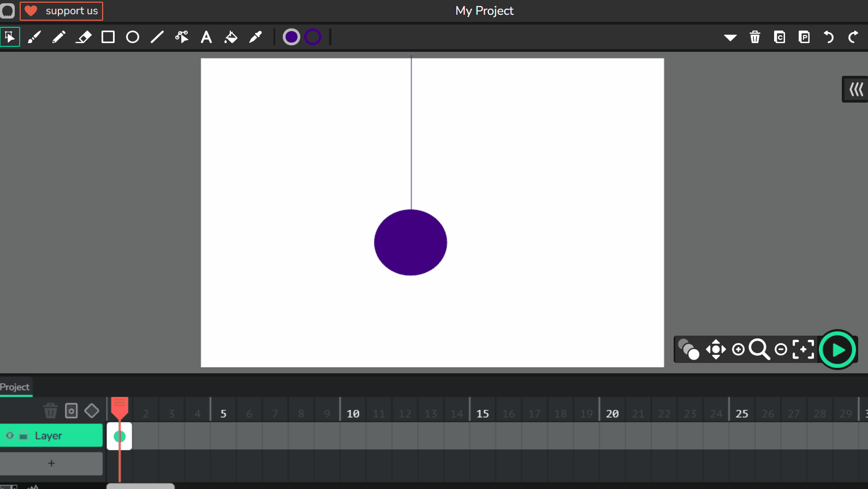868x489 pixels.
Task: Toggle onion skinning
Action: 688,349
